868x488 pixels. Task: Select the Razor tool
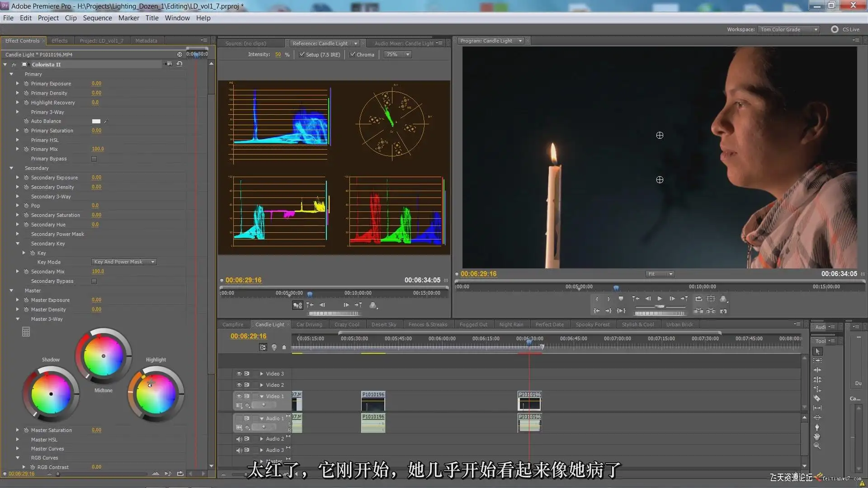tap(817, 398)
